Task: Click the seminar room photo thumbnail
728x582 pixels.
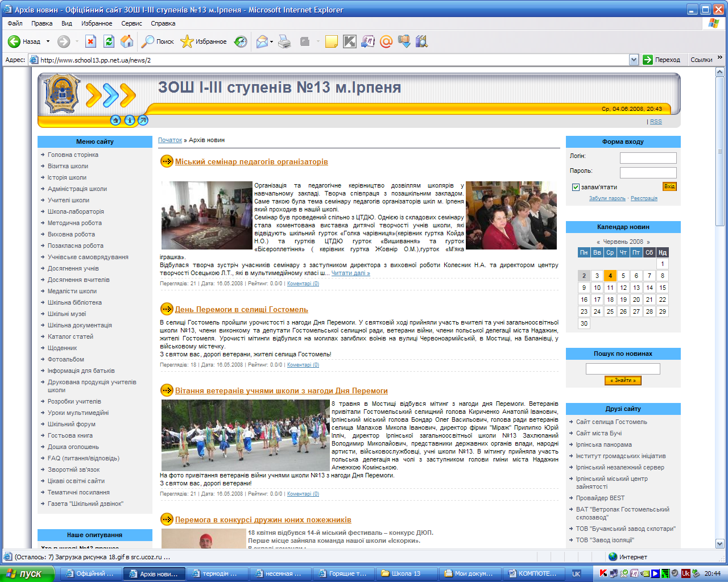Action: [x=207, y=215]
